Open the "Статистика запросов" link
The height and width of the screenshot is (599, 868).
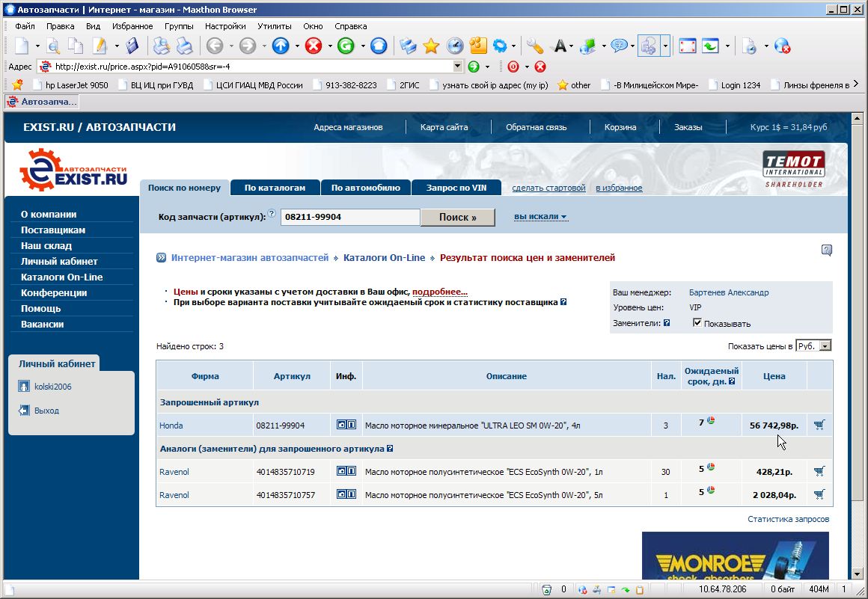(788, 519)
